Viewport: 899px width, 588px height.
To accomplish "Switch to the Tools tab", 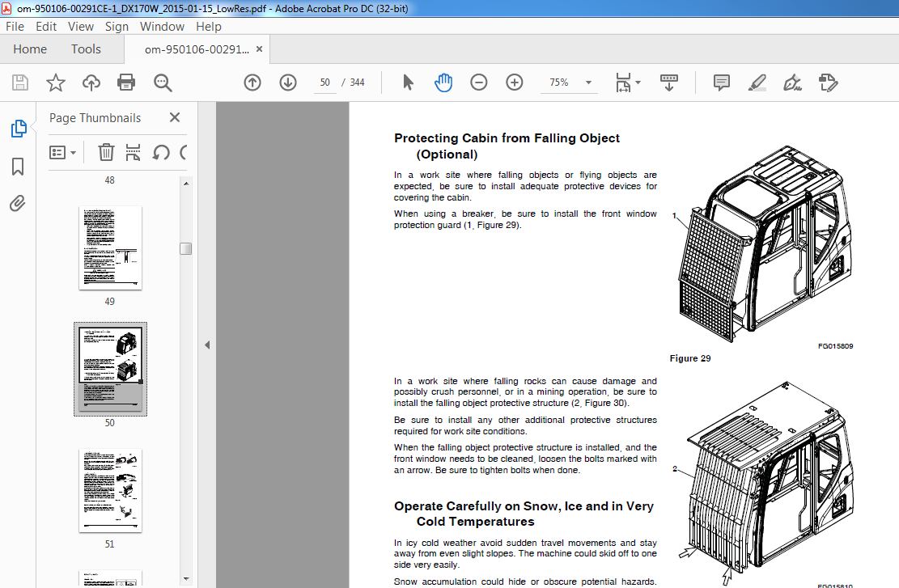I will tap(86, 49).
